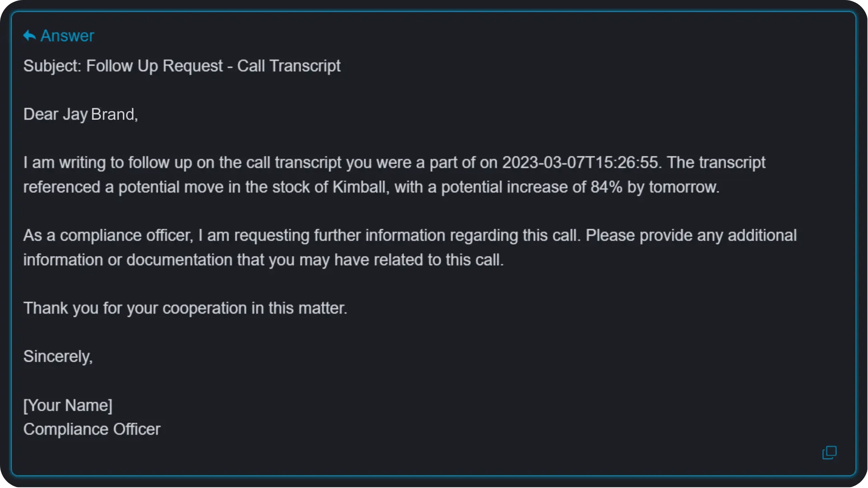Screen dimensions: 868x488
Task: Click "Follow Up Request" in the subject
Action: (x=155, y=66)
